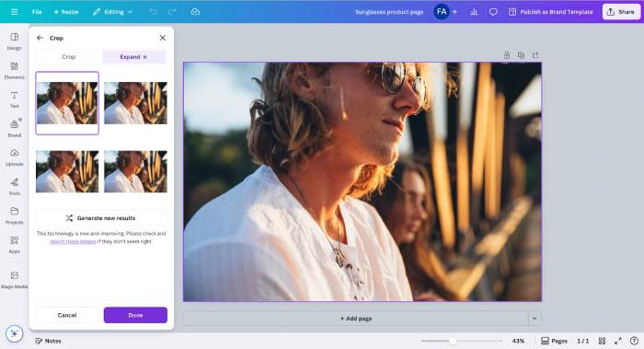
Task: Go back from the Crop panel
Action: (x=40, y=38)
